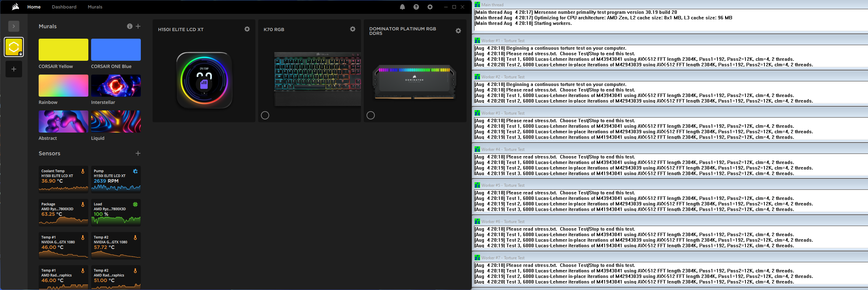
Task: Click Worker #3 window icon in Prime95
Action: [x=477, y=113]
